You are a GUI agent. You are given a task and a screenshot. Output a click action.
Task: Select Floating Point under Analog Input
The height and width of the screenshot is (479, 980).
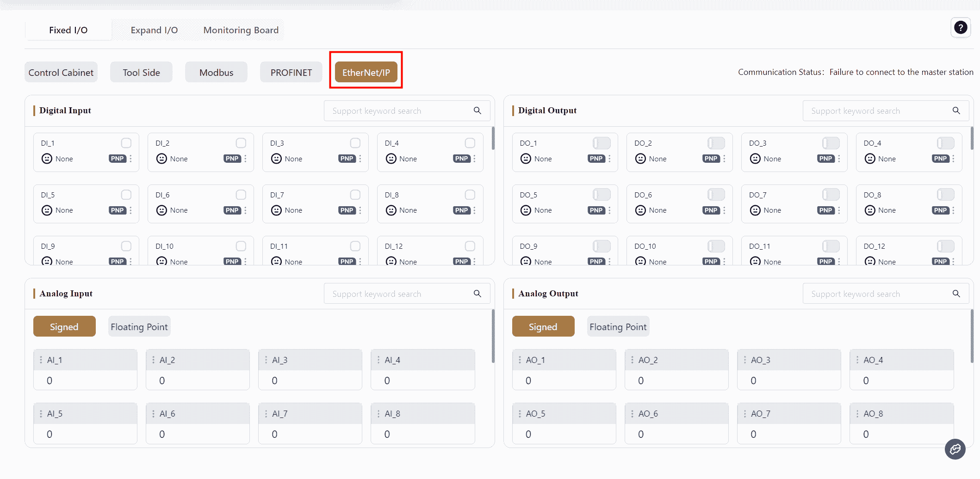coord(139,327)
